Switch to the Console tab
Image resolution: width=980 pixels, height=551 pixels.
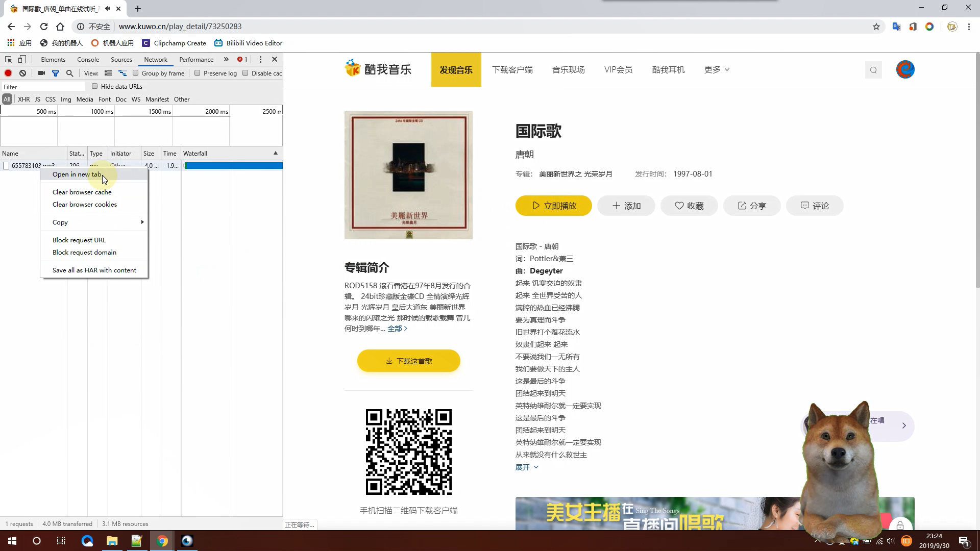88,60
